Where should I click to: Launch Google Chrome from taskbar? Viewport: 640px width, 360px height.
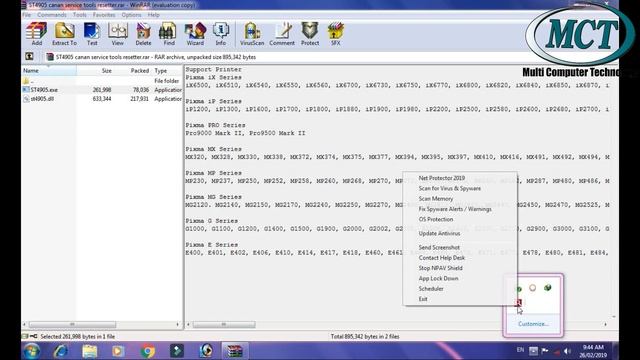pyautogui.click(x=148, y=351)
